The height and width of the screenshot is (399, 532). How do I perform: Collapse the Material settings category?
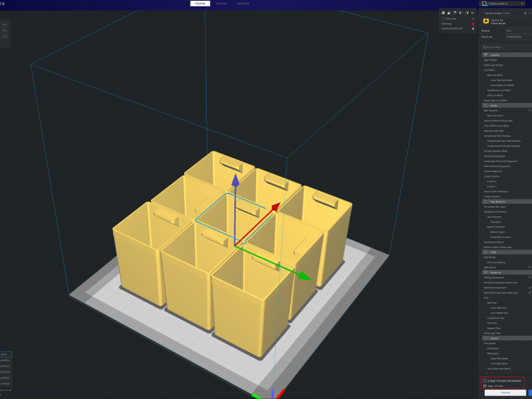tap(507, 273)
